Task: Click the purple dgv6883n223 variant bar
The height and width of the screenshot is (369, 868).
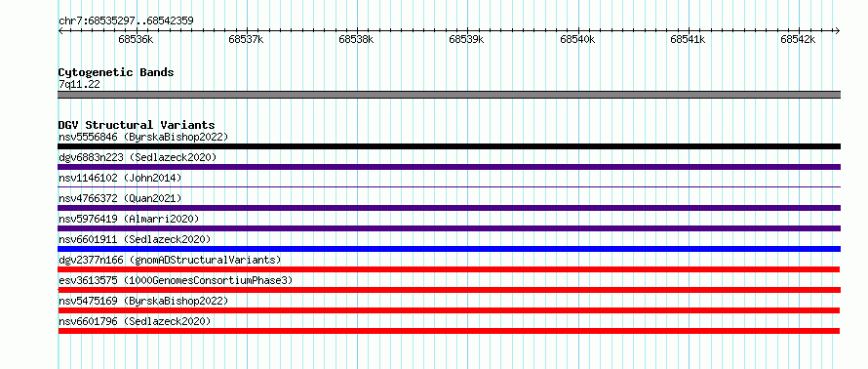Action: (449, 167)
